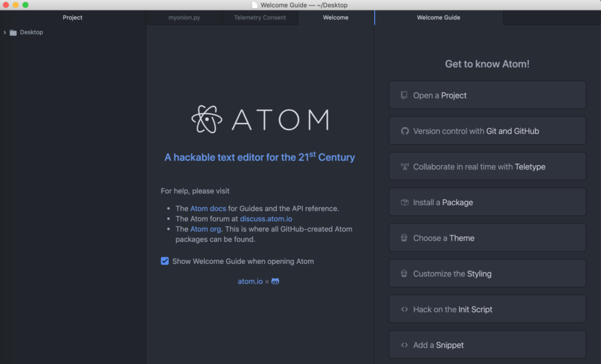Image resolution: width=601 pixels, height=364 pixels.
Task: Click the paint bucket icon beside Customize the Styling
Action: pos(404,273)
